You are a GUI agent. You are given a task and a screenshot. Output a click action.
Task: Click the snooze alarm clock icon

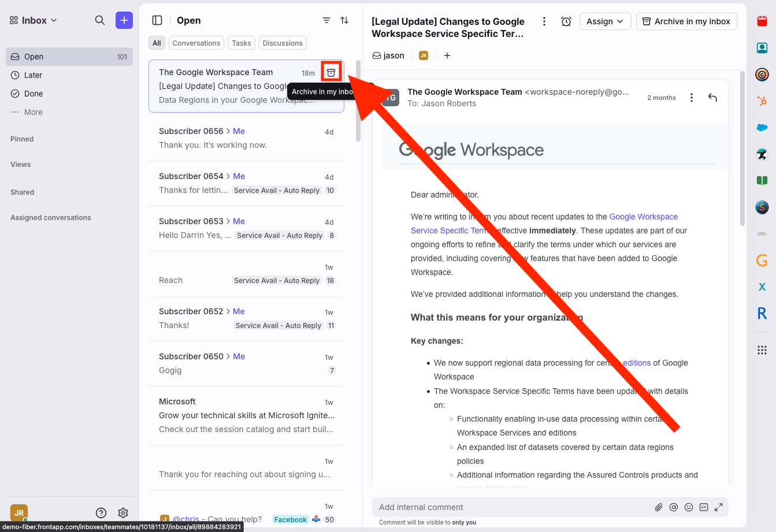566,21
